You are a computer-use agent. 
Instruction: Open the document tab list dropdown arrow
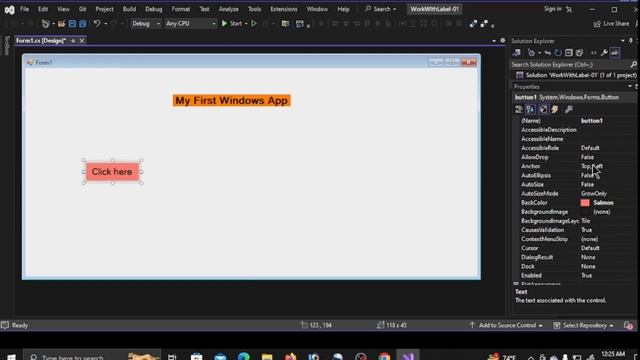pos(494,41)
